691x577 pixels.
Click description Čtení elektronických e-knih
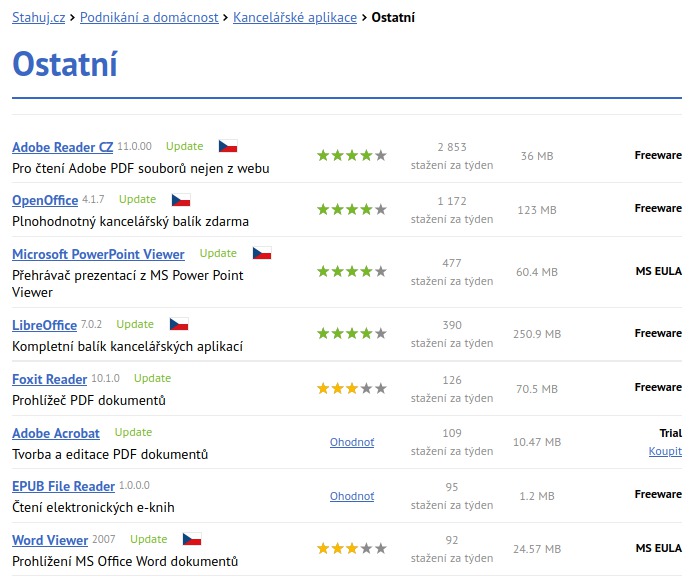[x=93, y=507]
